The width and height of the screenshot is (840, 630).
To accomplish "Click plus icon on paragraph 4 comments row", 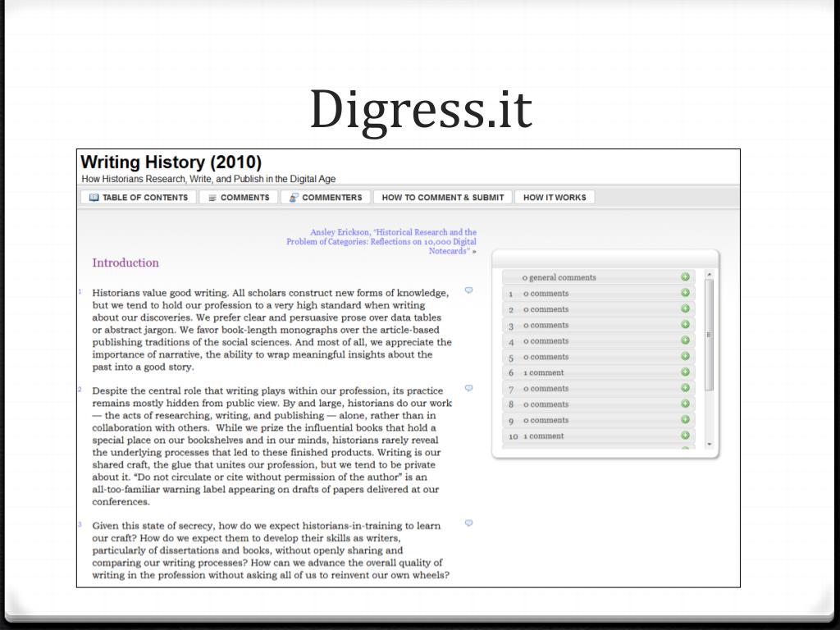I will pos(685,340).
